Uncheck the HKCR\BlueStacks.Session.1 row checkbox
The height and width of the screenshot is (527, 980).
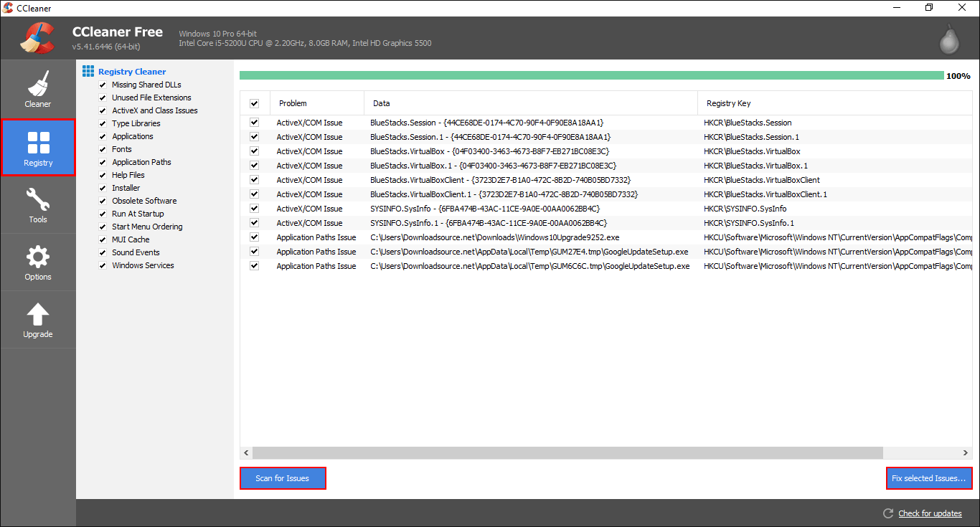[x=254, y=137]
